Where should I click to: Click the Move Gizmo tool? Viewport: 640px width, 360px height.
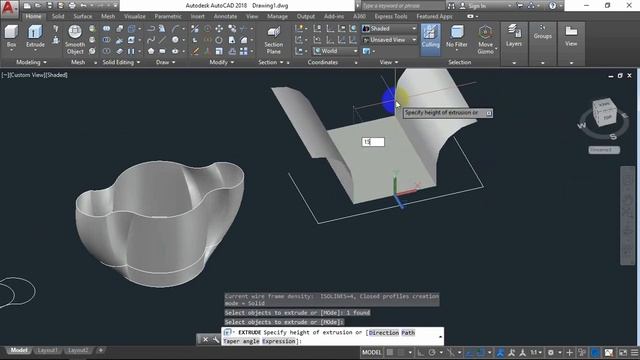[x=485, y=39]
